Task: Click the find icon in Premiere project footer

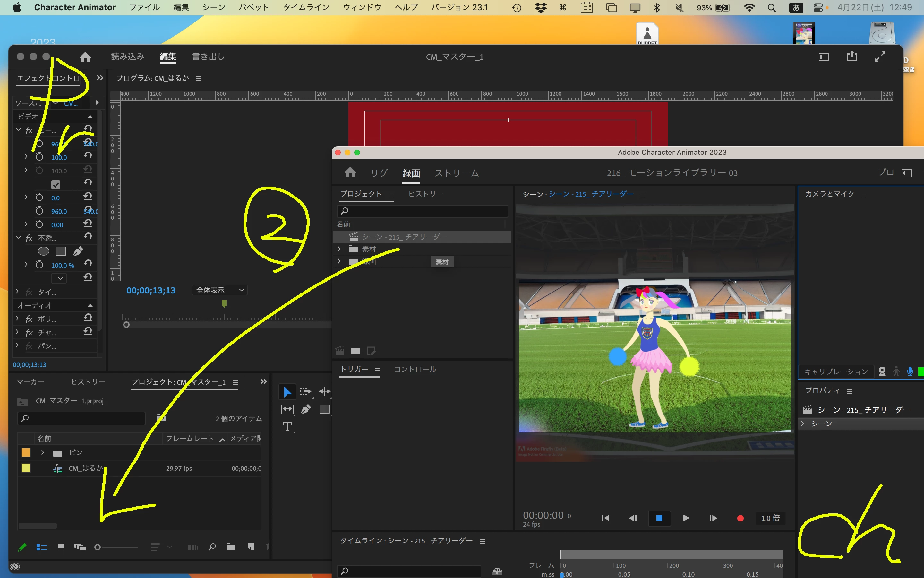Action: 212,547
